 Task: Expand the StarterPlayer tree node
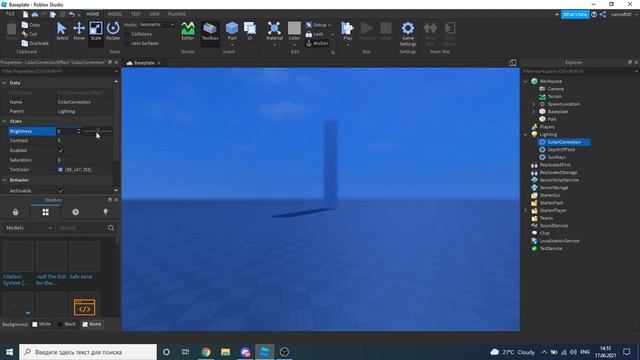tap(526, 211)
